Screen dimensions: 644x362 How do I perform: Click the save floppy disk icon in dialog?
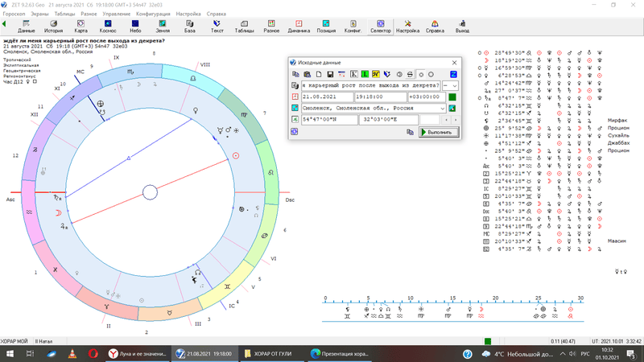[330, 74]
